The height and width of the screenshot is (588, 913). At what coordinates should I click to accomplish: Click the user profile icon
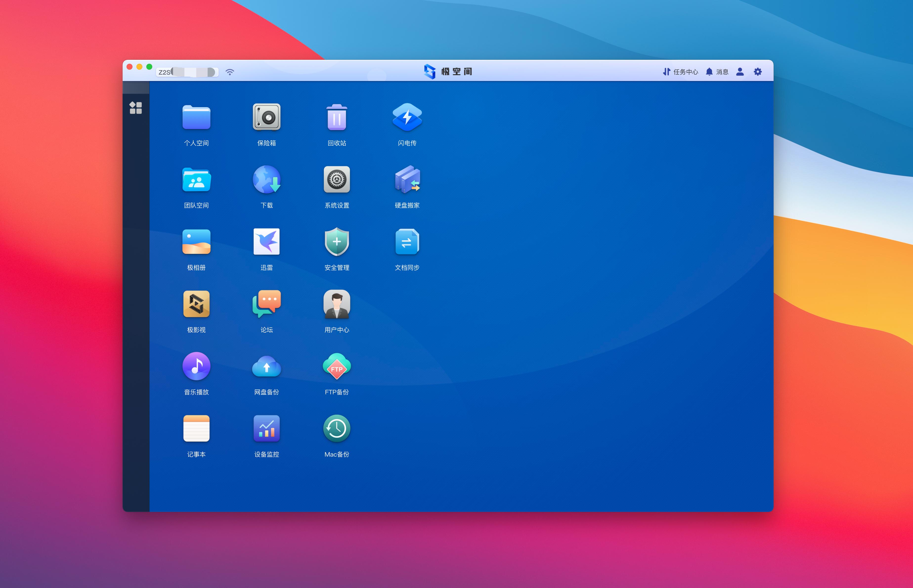coord(740,72)
